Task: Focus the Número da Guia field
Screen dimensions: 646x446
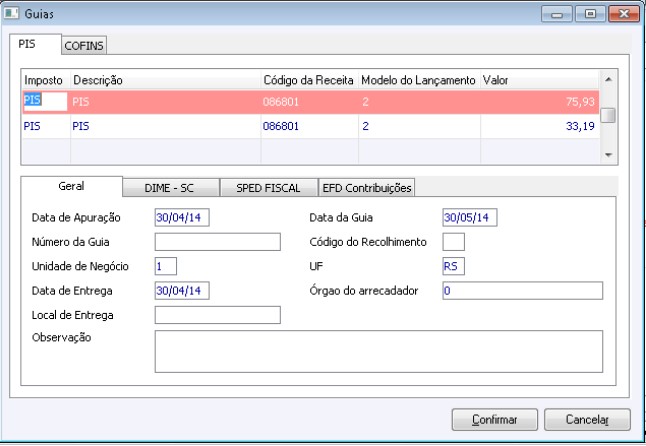Action: click(218, 242)
